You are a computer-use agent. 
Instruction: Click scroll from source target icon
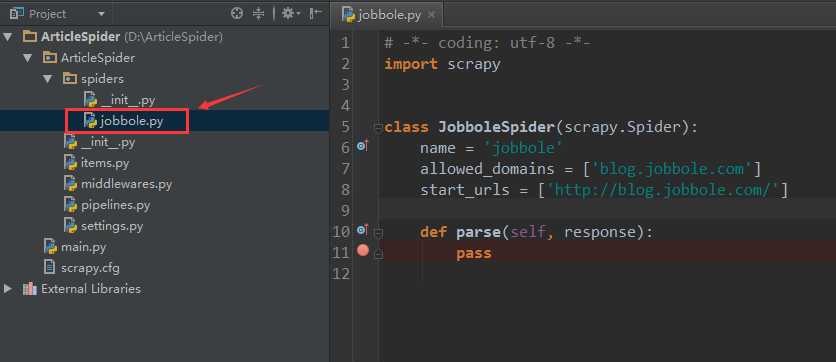click(237, 13)
